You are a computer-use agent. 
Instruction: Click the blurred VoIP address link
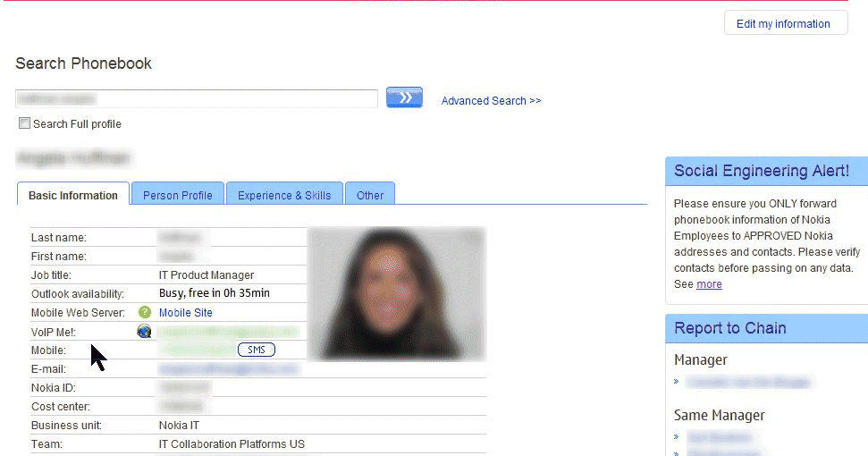click(229, 332)
